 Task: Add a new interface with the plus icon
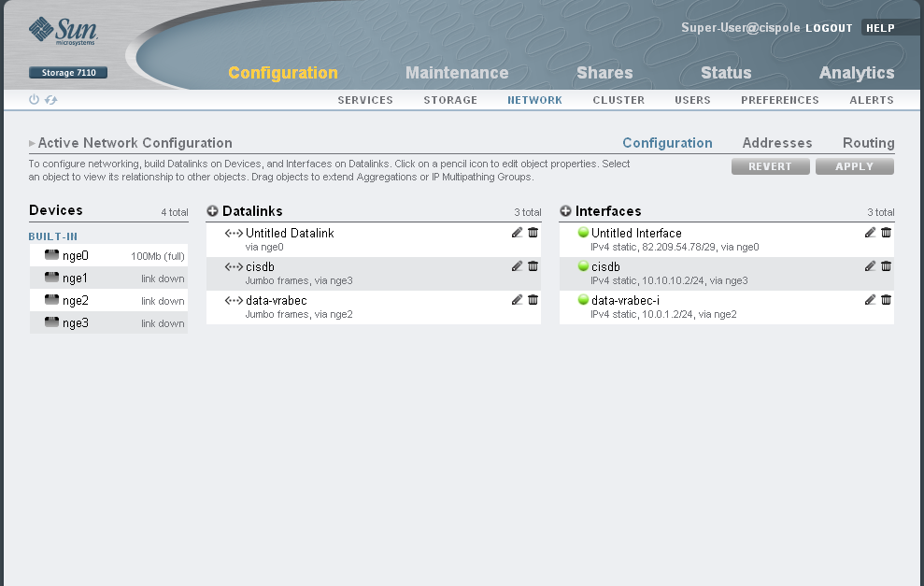tap(566, 211)
